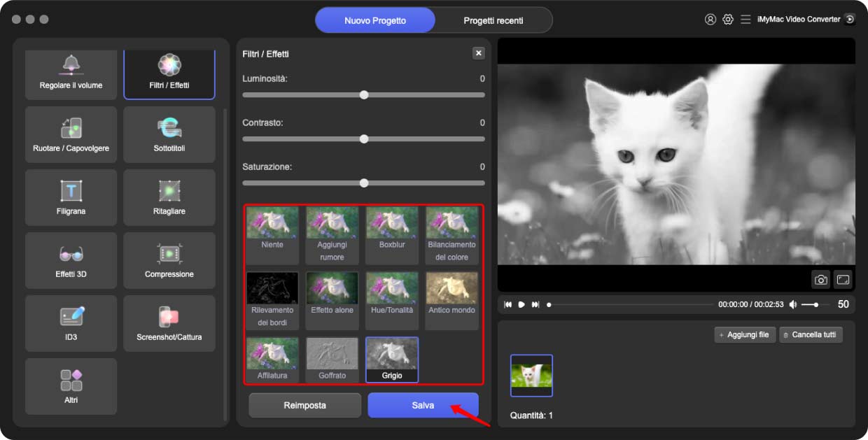Screen dimensions: 868x440
Task: Select the Grigio grayscale filter
Action: click(392, 360)
